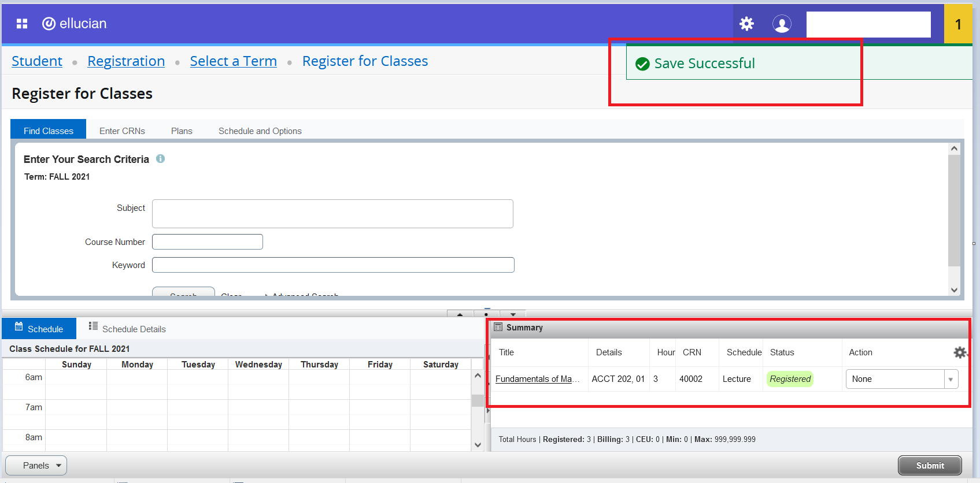Switch to the Enter CRNs tab

point(122,131)
